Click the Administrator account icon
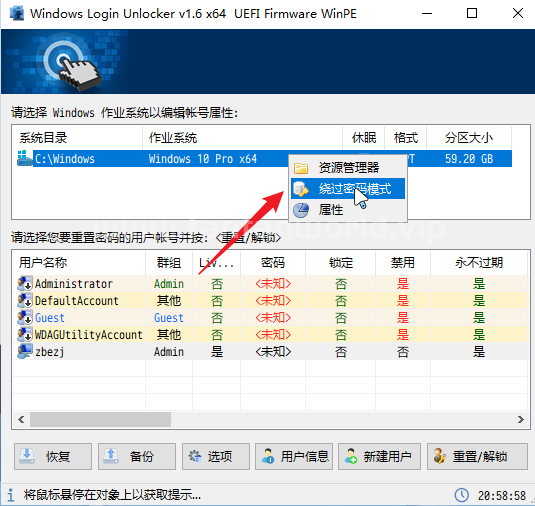The image size is (535, 506). [25, 283]
